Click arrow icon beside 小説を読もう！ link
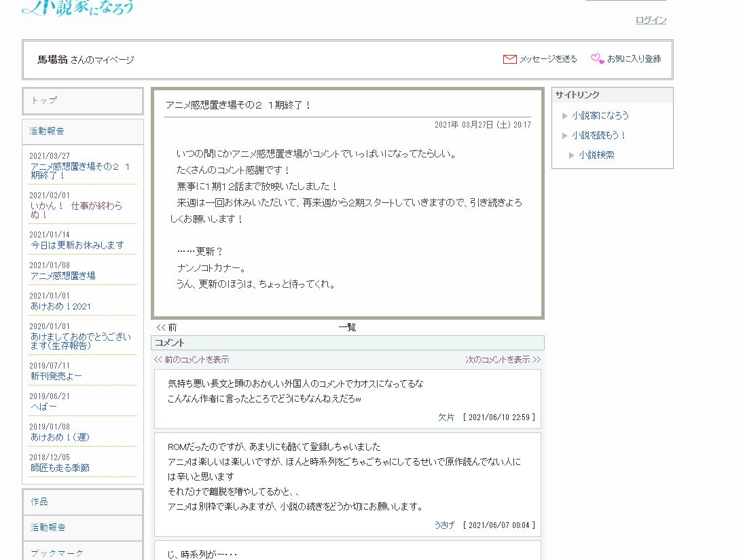 coord(565,136)
